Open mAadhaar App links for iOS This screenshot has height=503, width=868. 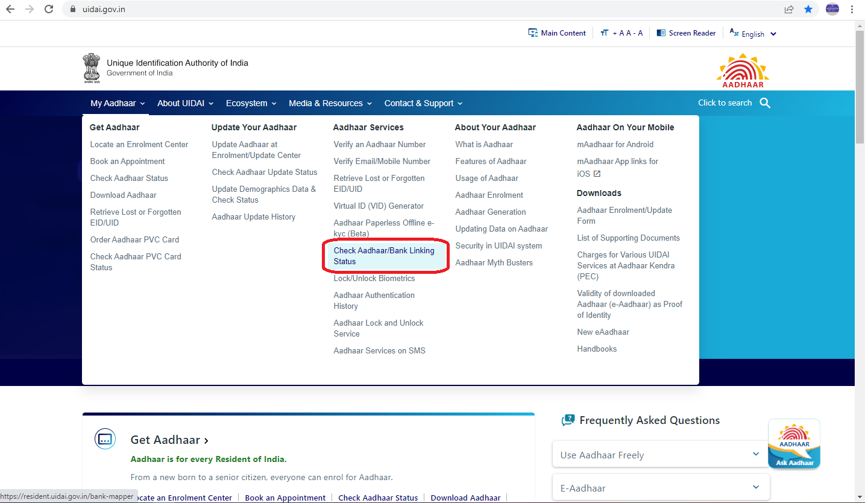[x=618, y=167]
